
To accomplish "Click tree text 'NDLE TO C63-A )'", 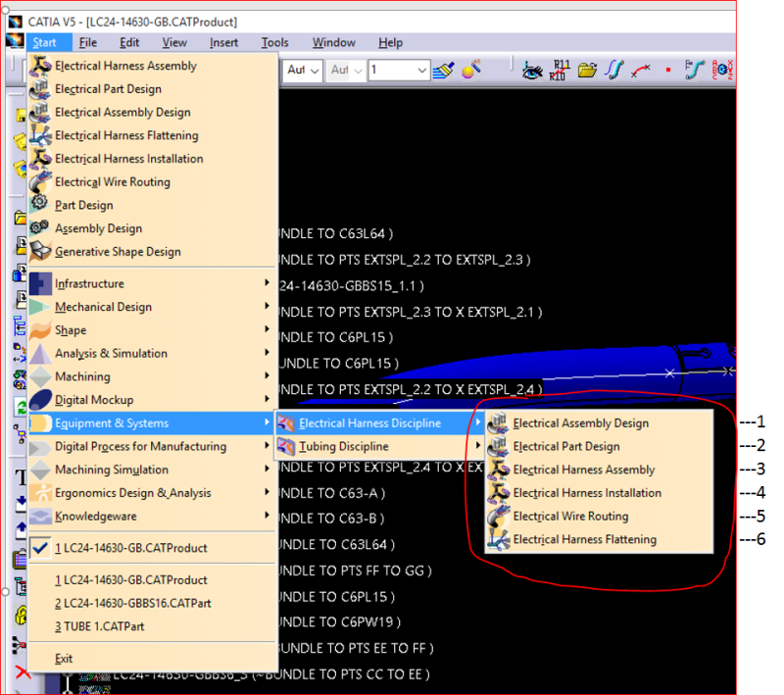I will click(332, 493).
